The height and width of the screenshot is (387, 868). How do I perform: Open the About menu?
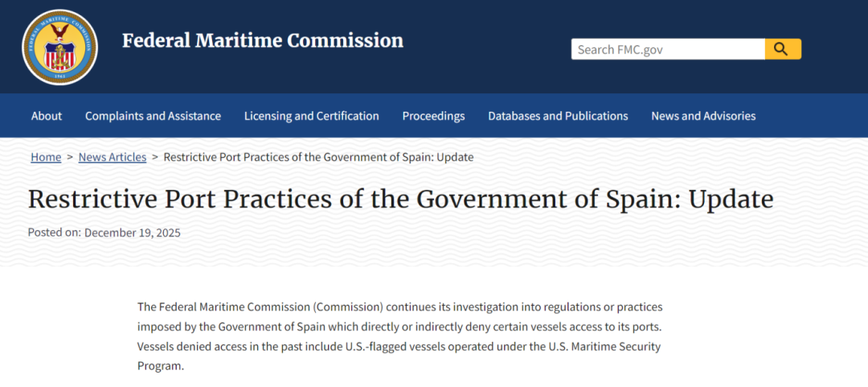[47, 116]
